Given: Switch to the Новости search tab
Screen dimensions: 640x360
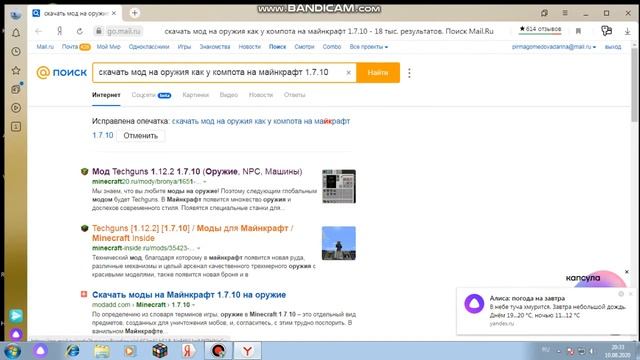Looking at the screenshot, I should (x=261, y=95).
